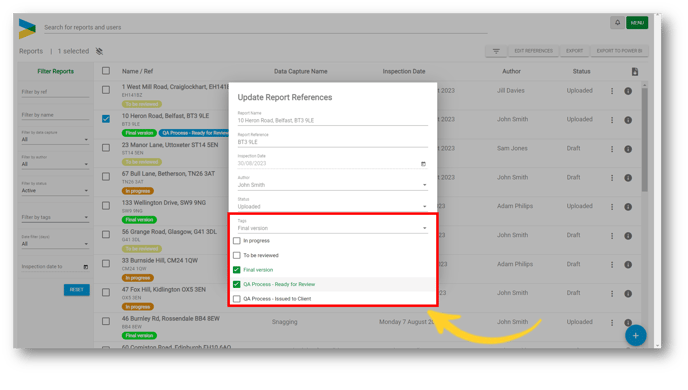Screen dimensions: 688x390
Task: Show info for 133 Wellington Drive report
Action: coord(628,207)
